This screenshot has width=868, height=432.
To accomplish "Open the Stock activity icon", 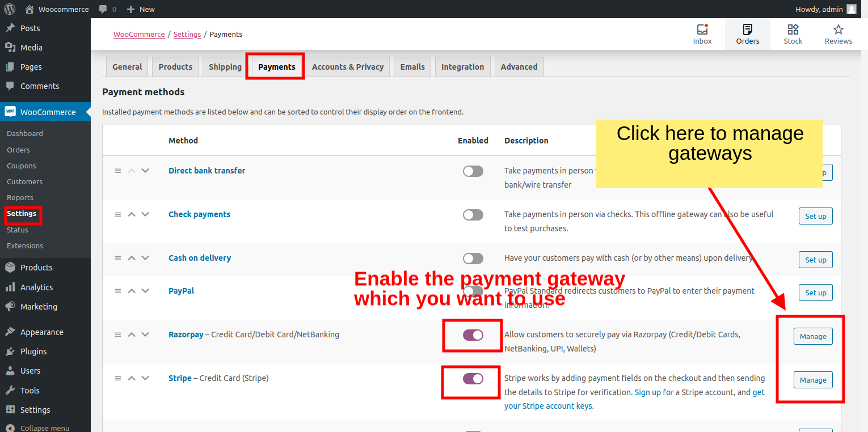I will coord(793,29).
